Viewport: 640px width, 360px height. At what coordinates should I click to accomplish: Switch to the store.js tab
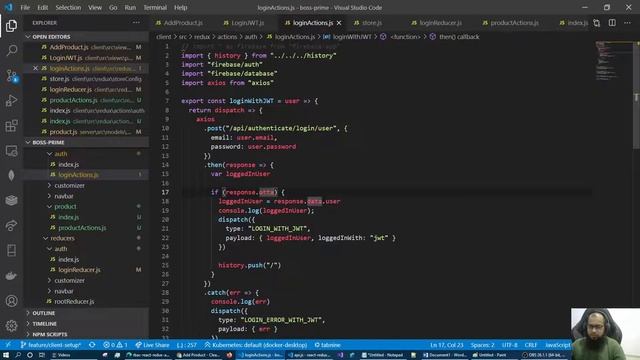point(372,23)
